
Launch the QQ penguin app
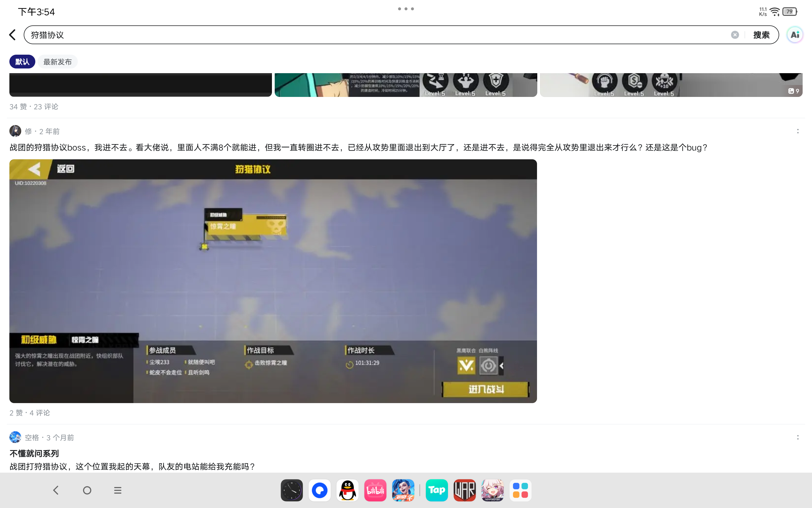coord(347,490)
